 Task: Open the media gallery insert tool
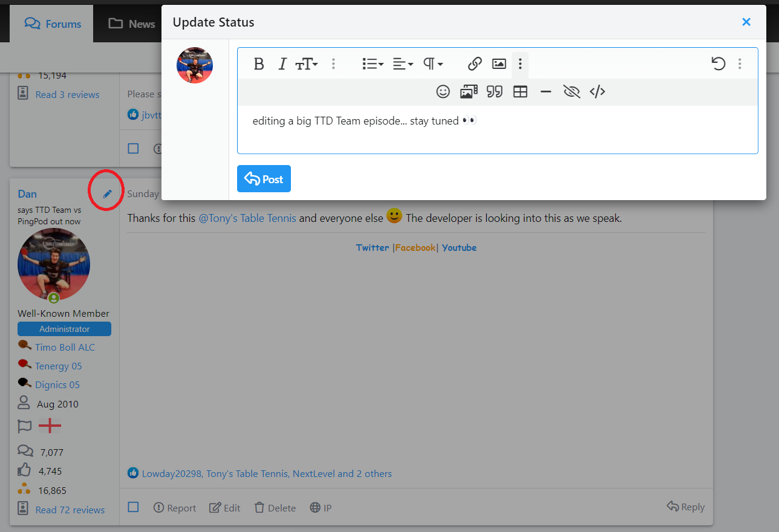pos(469,91)
